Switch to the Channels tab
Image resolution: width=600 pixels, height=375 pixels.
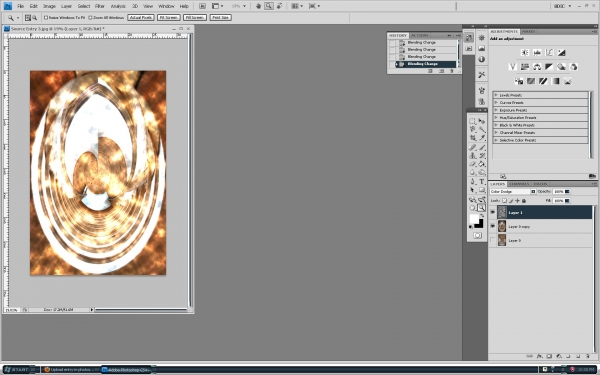click(x=519, y=184)
